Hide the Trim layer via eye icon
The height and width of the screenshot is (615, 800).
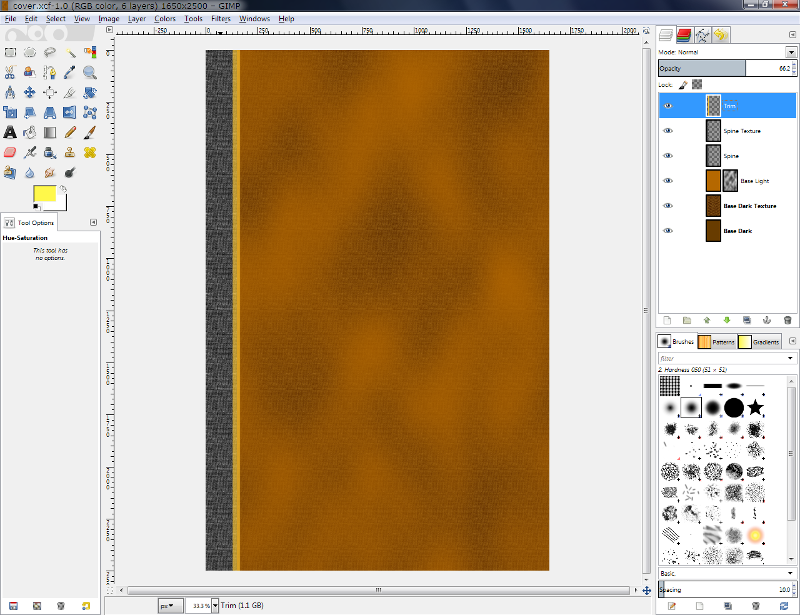668,106
